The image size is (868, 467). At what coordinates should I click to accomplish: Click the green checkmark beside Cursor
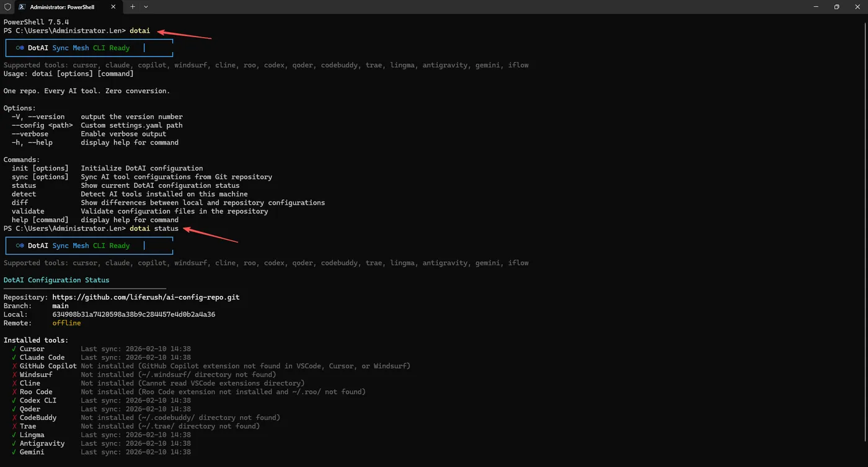click(14, 349)
